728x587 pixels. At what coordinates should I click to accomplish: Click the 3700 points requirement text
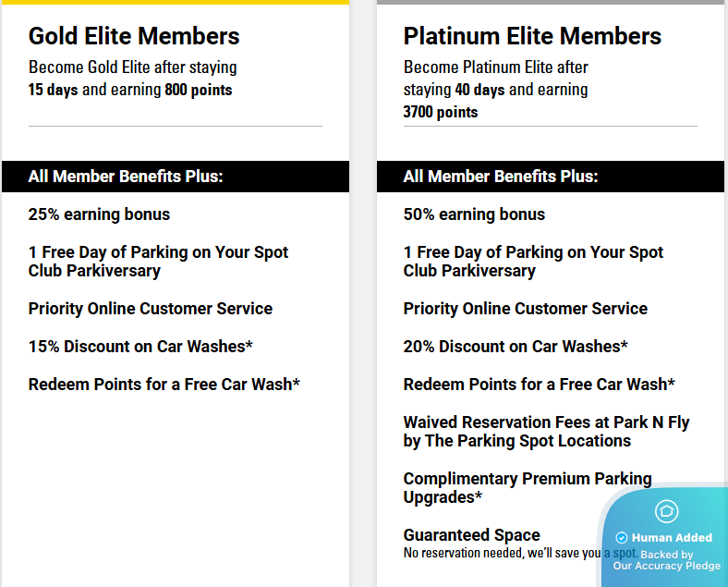[x=441, y=112]
